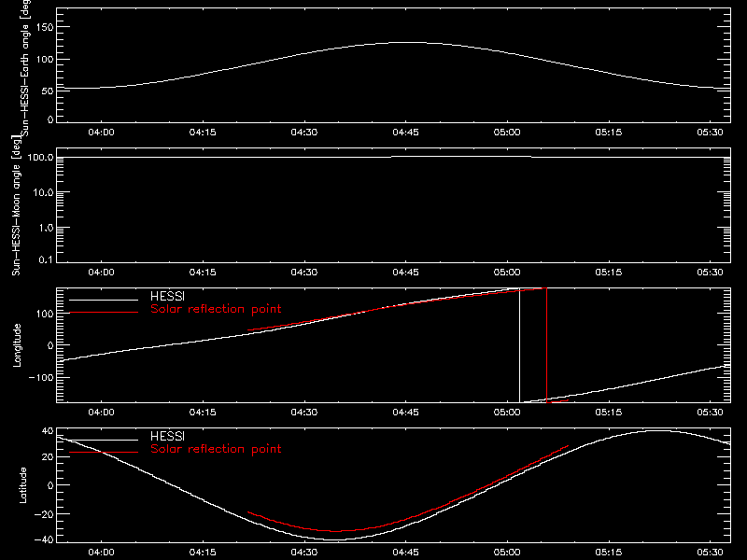The image size is (747, 560).
Task: Select the 50 tick on Earth angle axis
Action: (48, 91)
